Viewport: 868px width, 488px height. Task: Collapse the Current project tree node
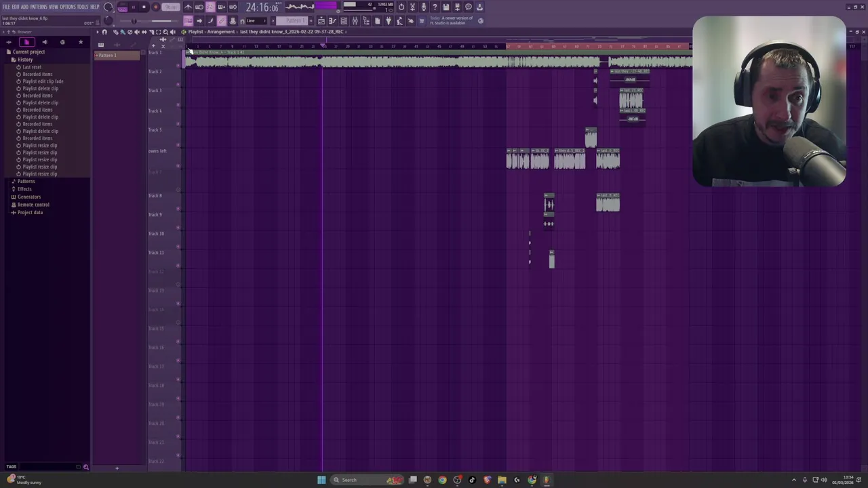point(28,52)
